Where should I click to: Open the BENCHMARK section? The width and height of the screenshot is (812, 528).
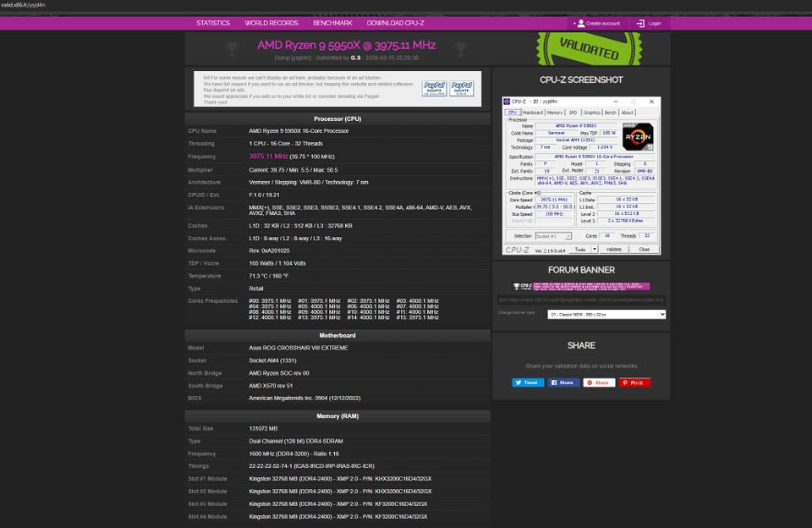point(332,24)
